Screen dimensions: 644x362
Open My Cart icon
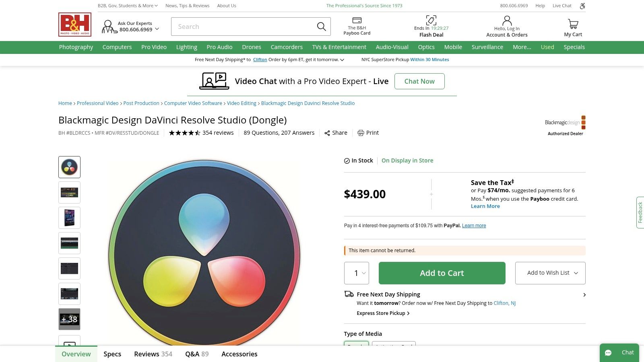click(573, 24)
